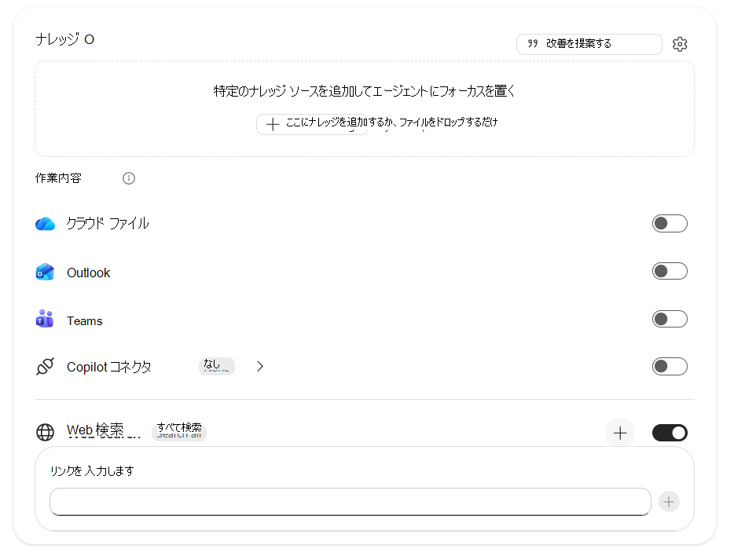Click the Teams label text

click(85, 321)
